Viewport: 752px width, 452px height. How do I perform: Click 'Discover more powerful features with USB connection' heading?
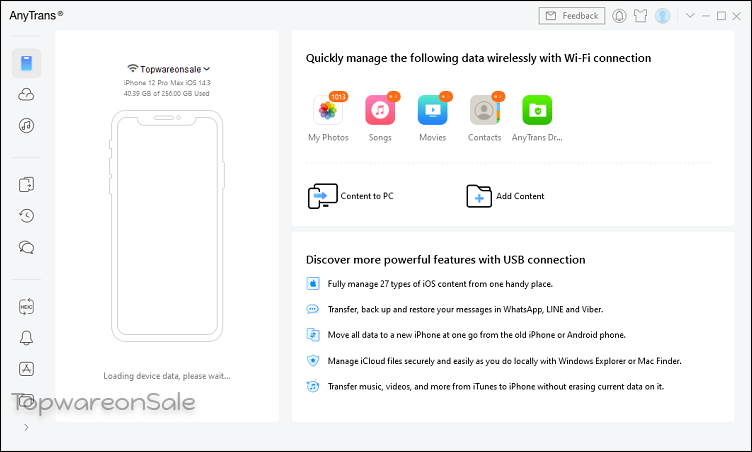pos(446,260)
